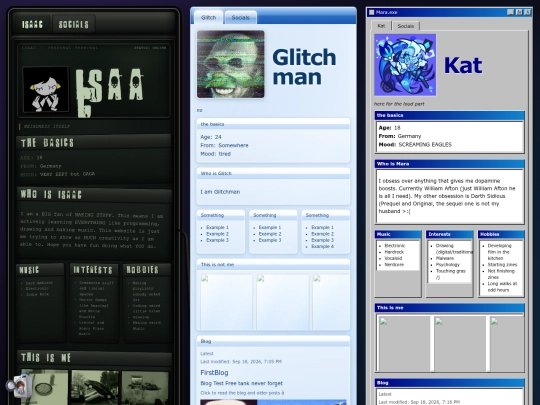
Task: Open third broken image in Glitch's gallery
Action: pos(331,302)
